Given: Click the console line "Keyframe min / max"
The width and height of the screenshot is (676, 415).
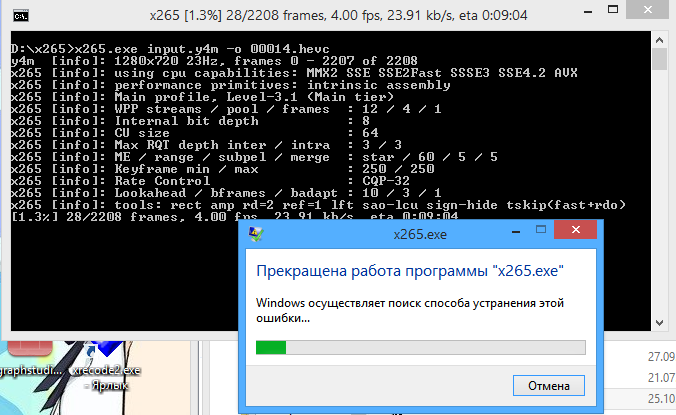Looking at the screenshot, I should tap(222, 168).
